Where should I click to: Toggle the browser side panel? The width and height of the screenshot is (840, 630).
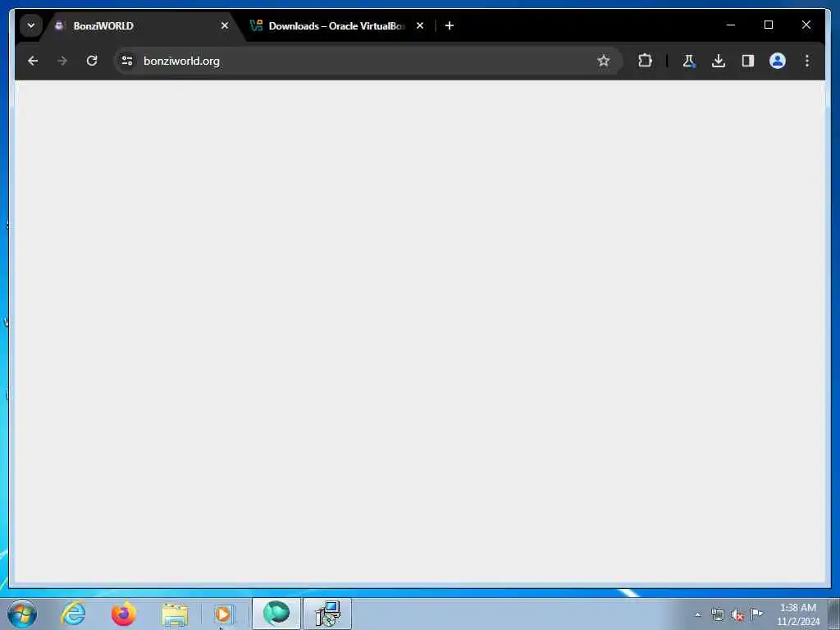tap(748, 61)
